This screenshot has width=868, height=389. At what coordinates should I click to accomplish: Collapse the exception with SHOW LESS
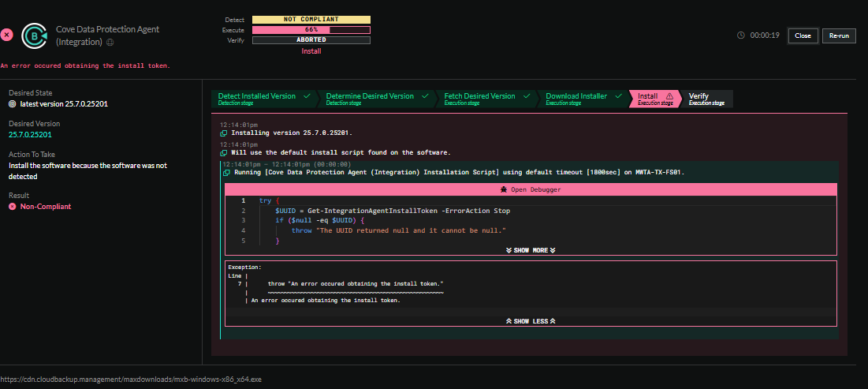coord(531,321)
